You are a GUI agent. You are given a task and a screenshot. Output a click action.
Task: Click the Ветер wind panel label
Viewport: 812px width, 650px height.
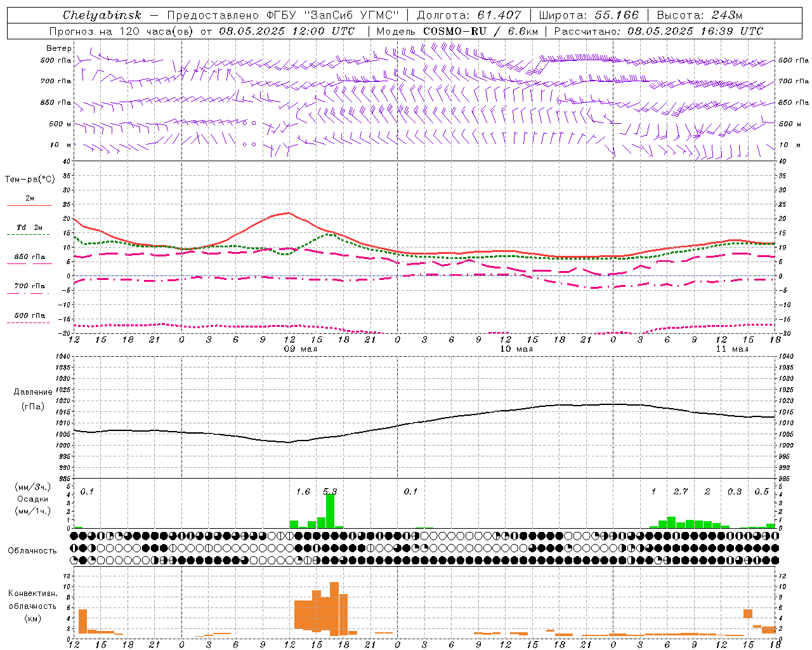(59, 48)
